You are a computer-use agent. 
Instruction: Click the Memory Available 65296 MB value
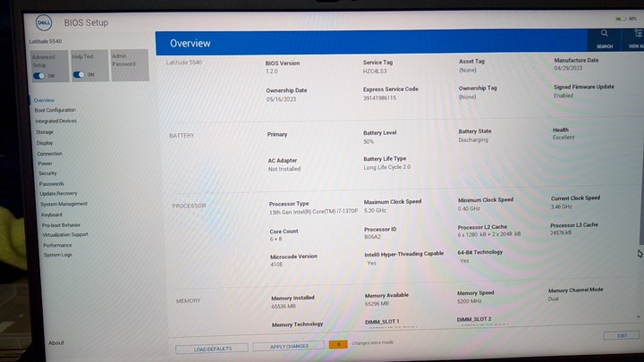point(377,304)
